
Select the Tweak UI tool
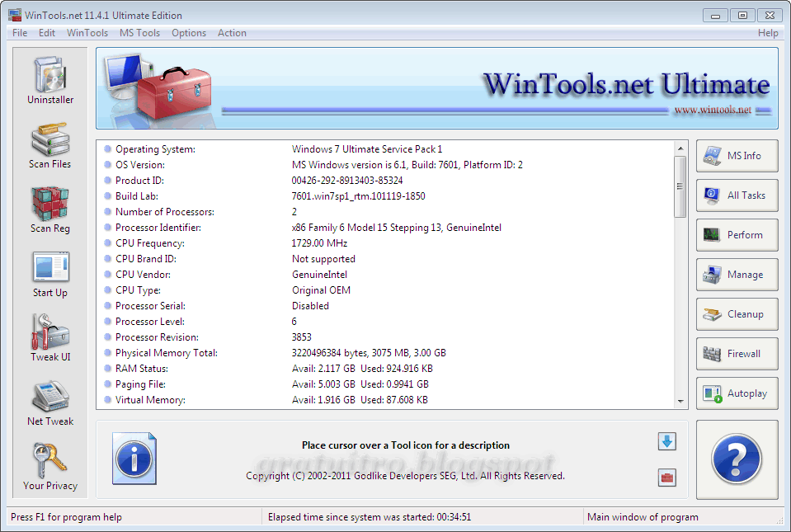[50, 338]
